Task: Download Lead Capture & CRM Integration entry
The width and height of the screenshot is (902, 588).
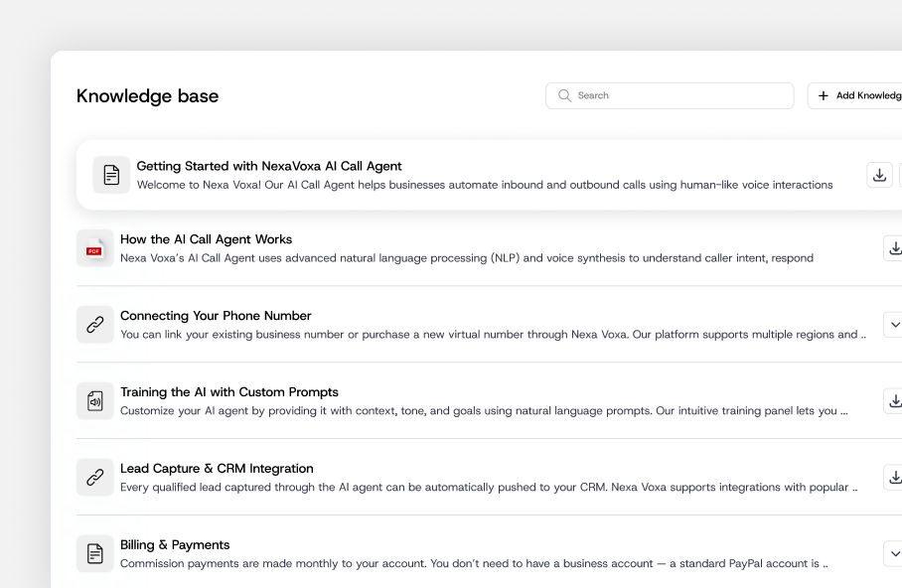Action: (x=893, y=478)
